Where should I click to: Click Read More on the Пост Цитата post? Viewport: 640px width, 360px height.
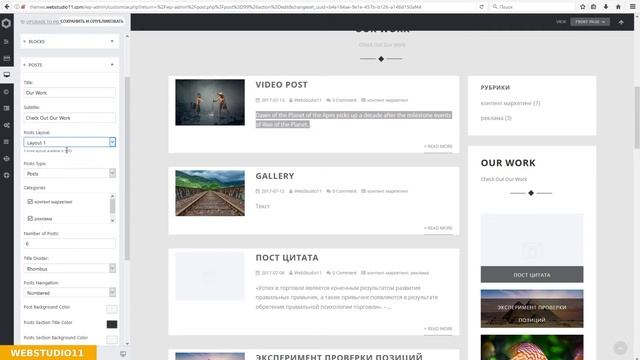[438, 329]
